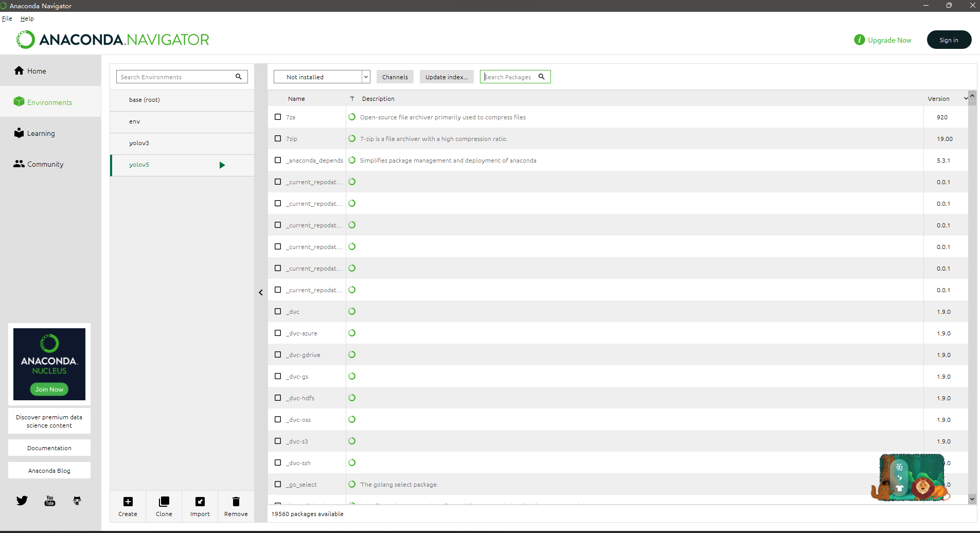
Task: Go to the Community tab
Action: 50,164
